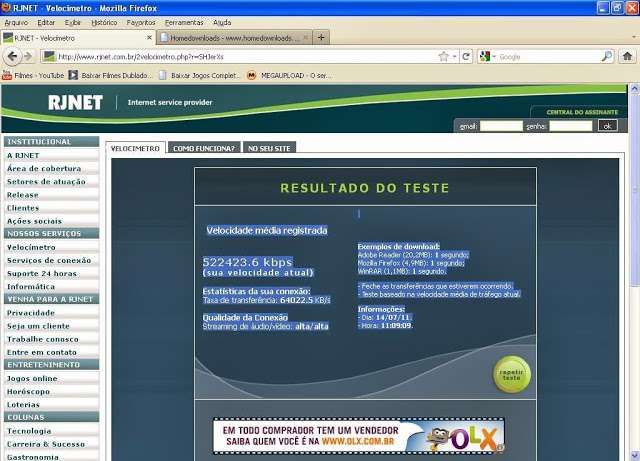Click the senha password field

(570, 126)
